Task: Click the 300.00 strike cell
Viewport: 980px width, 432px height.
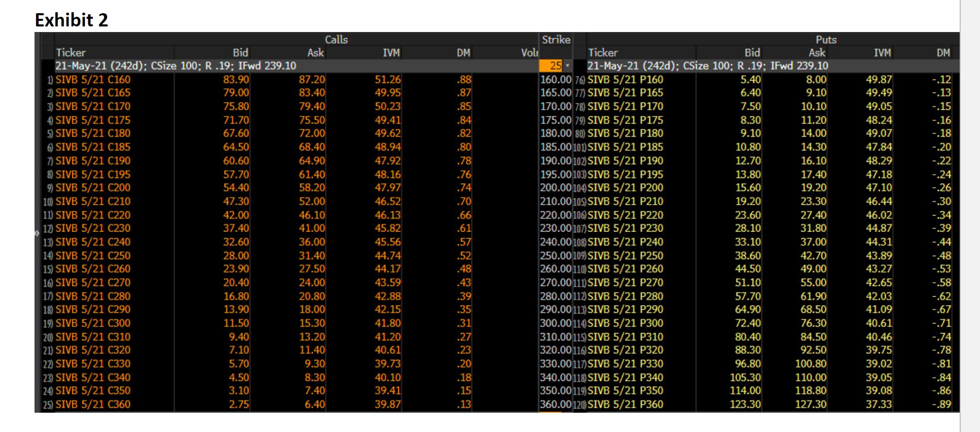Action: point(556,323)
